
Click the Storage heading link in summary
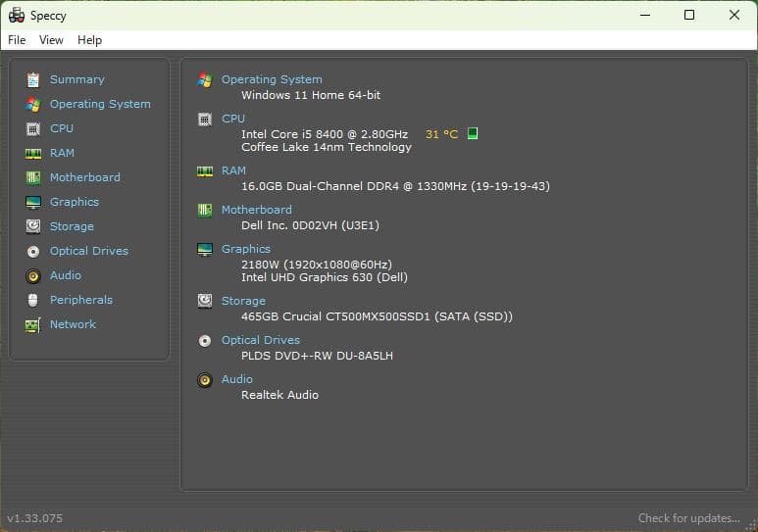(243, 301)
